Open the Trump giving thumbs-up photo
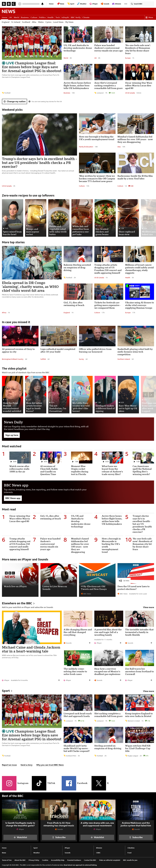 point(39,134)
